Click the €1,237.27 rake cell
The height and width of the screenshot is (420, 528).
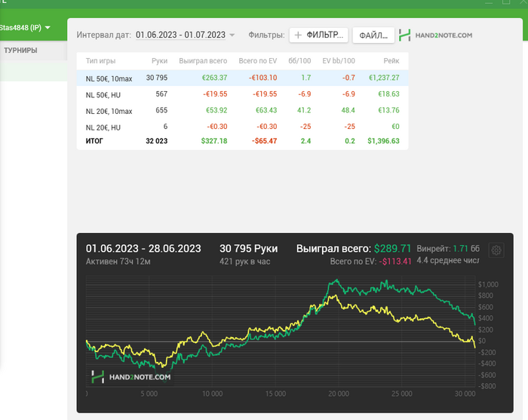coord(384,78)
